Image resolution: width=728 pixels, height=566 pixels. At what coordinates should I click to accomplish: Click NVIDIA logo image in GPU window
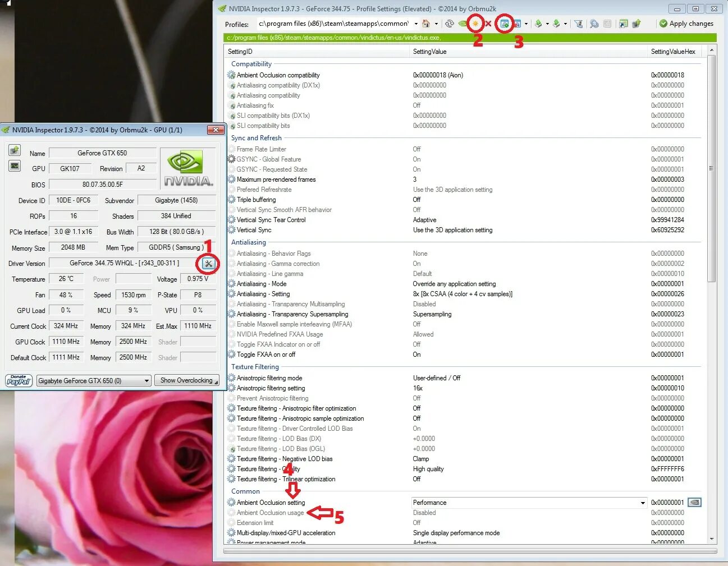click(188, 168)
